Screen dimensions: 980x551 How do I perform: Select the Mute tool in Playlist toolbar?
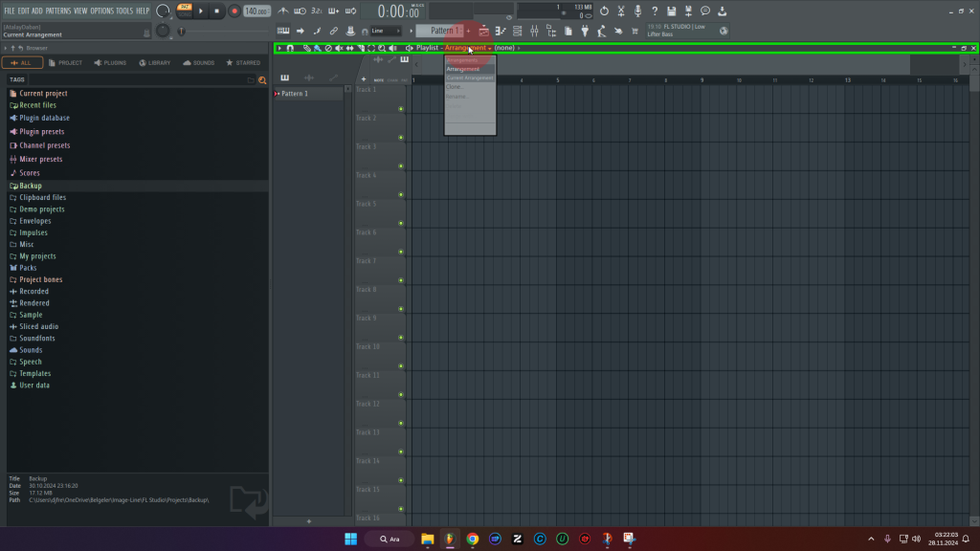click(x=339, y=48)
